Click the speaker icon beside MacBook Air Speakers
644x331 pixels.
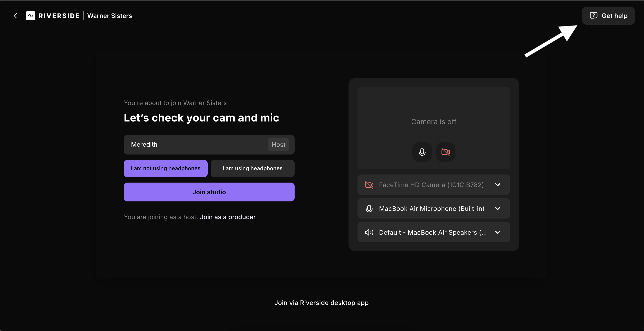click(369, 232)
